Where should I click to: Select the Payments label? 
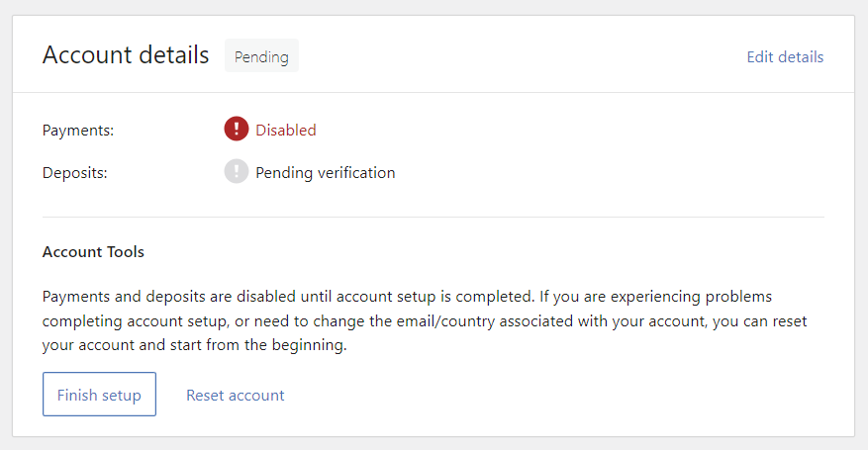pos(78,130)
